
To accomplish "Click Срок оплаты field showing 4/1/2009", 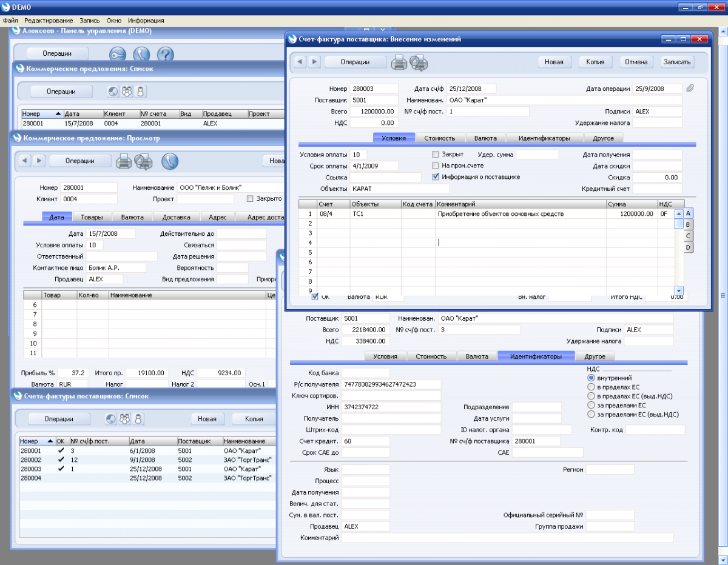I will [x=374, y=165].
